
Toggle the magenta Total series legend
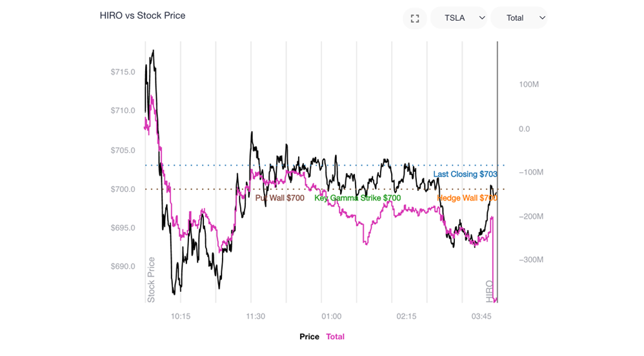click(x=336, y=337)
